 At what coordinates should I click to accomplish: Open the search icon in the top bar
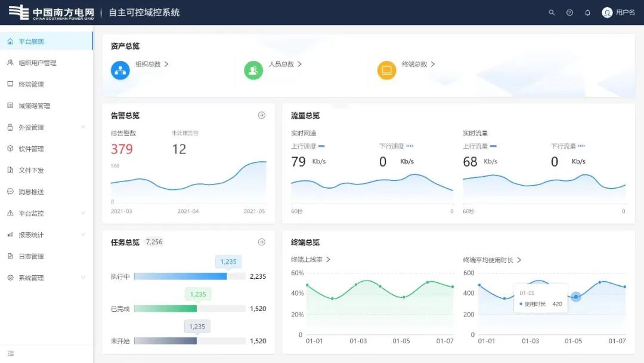pyautogui.click(x=552, y=12)
